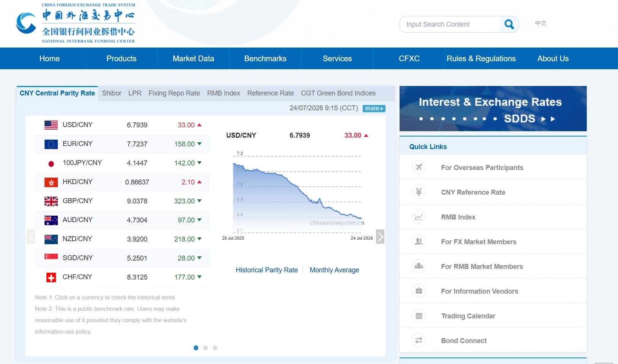Click the blue 'more' button
The width and height of the screenshot is (618, 364).
tap(374, 108)
